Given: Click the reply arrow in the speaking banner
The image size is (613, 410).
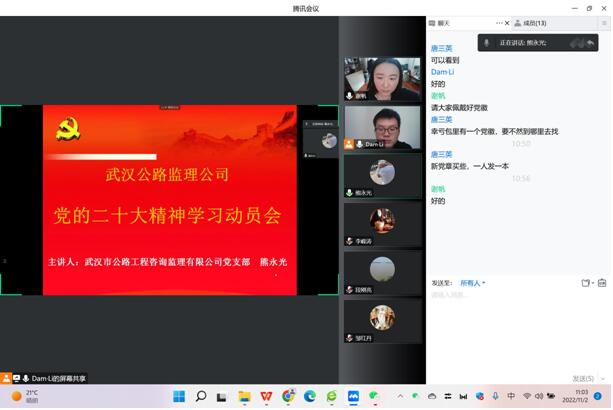Looking at the screenshot, I should click(591, 43).
